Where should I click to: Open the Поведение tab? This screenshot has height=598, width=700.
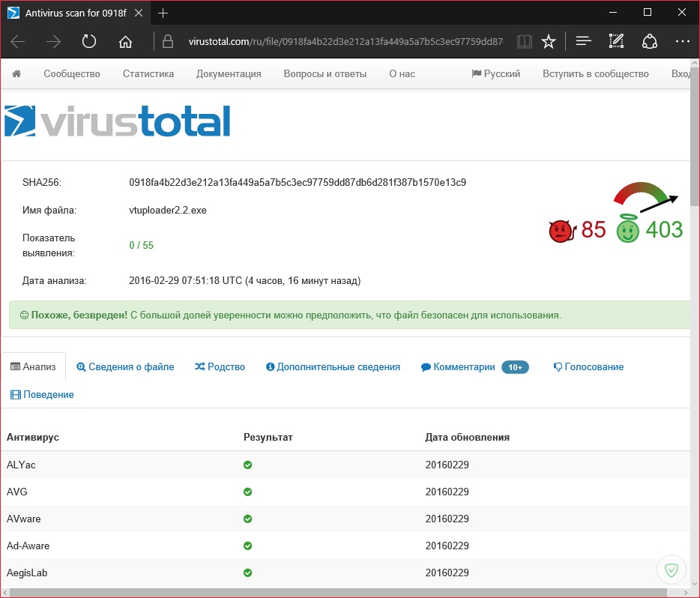click(x=42, y=394)
